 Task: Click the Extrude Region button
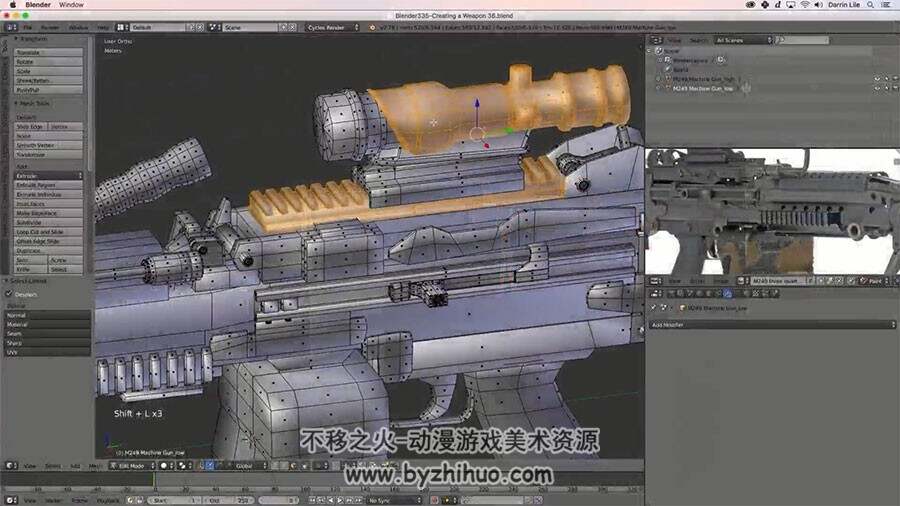(x=48, y=185)
